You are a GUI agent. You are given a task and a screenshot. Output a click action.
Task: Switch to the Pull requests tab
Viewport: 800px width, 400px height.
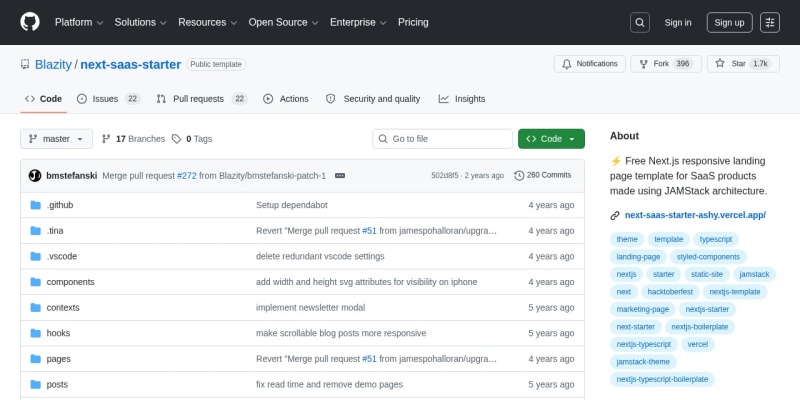202,99
